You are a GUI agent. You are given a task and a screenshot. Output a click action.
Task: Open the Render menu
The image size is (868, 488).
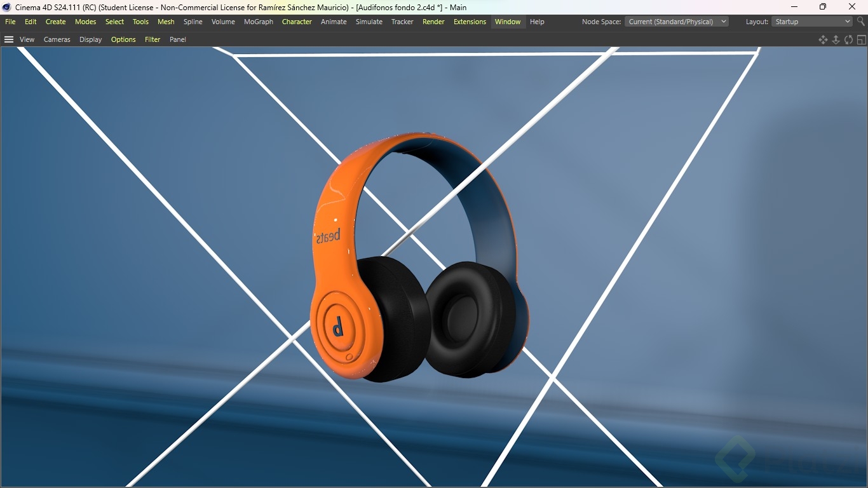(433, 22)
